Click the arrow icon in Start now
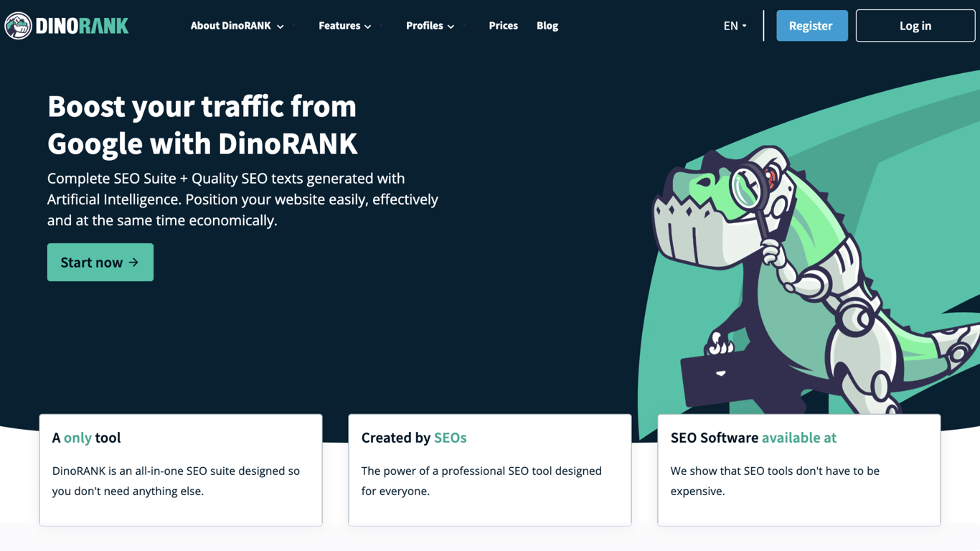Viewport: 980px width, 551px height. click(133, 263)
